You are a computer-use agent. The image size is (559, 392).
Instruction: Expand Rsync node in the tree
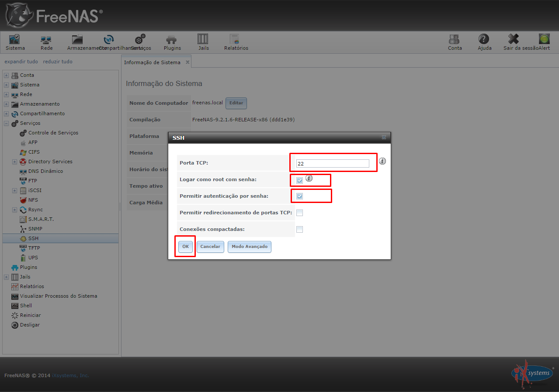coord(14,210)
